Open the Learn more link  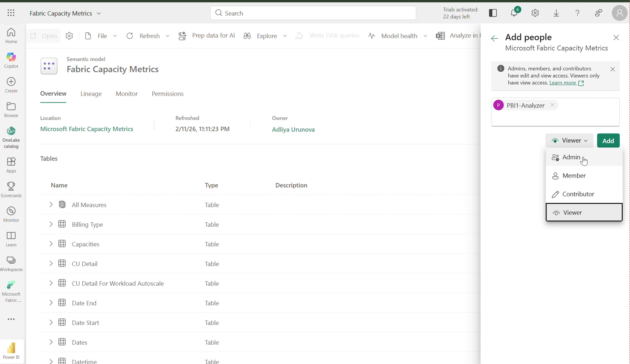[567, 83]
